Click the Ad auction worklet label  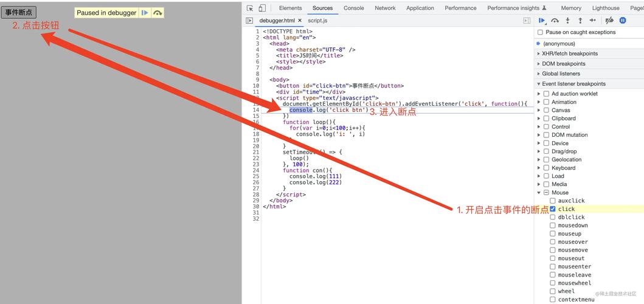575,94
